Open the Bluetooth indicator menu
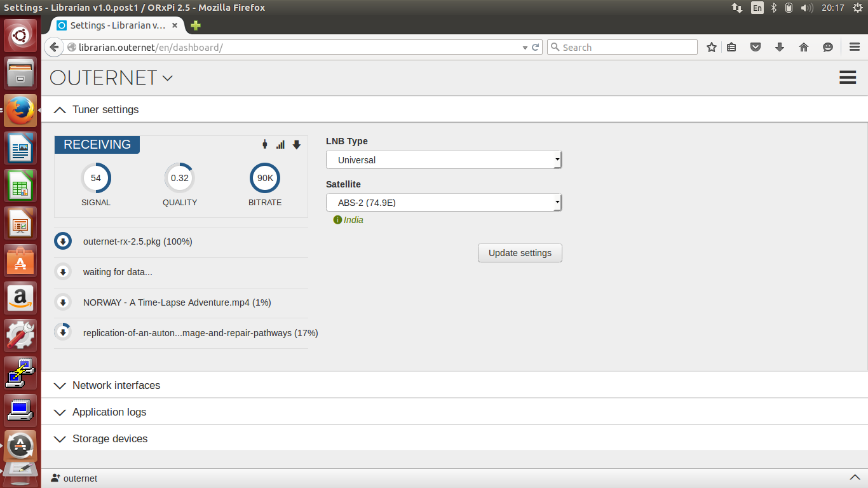Image resolution: width=868 pixels, height=488 pixels. [x=774, y=8]
